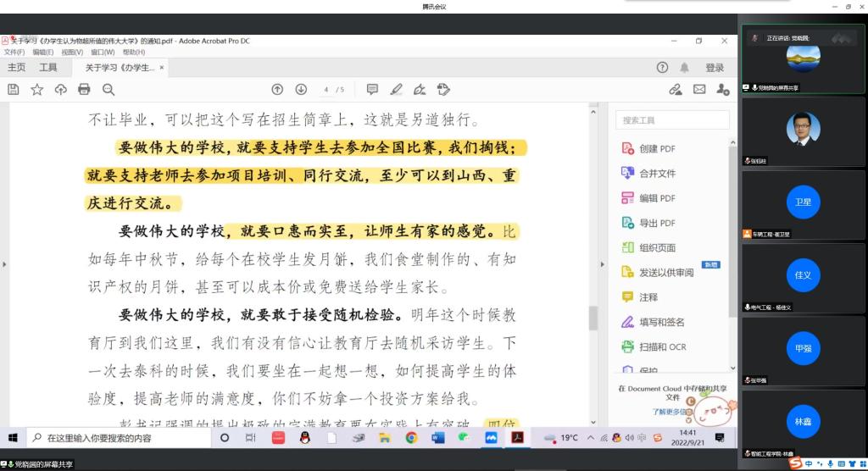Open Send for Review tool (发送以供审阅)
Viewport: 868px width, 471px height.
[x=658, y=272]
